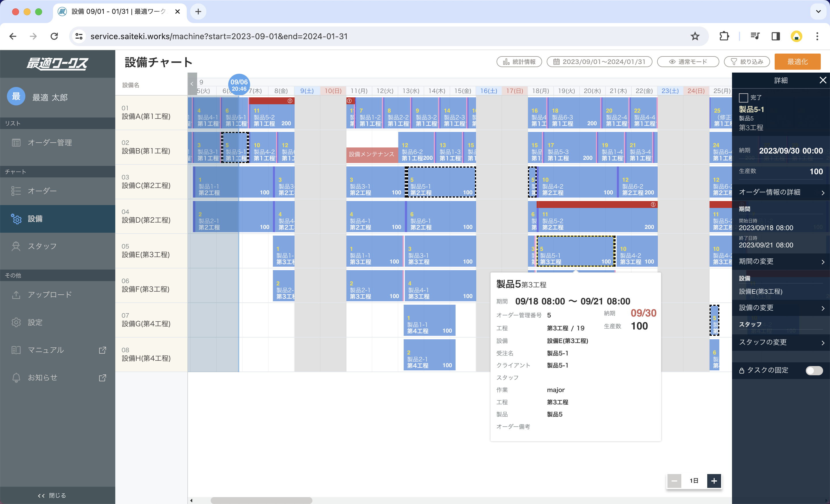Toggle 通常モード view mode
This screenshot has width=830, height=504.
(688, 62)
